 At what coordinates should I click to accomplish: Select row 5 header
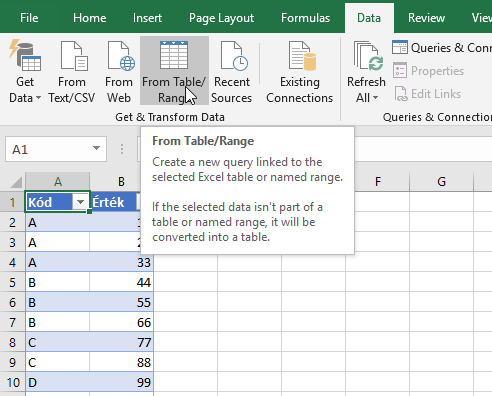point(12,283)
